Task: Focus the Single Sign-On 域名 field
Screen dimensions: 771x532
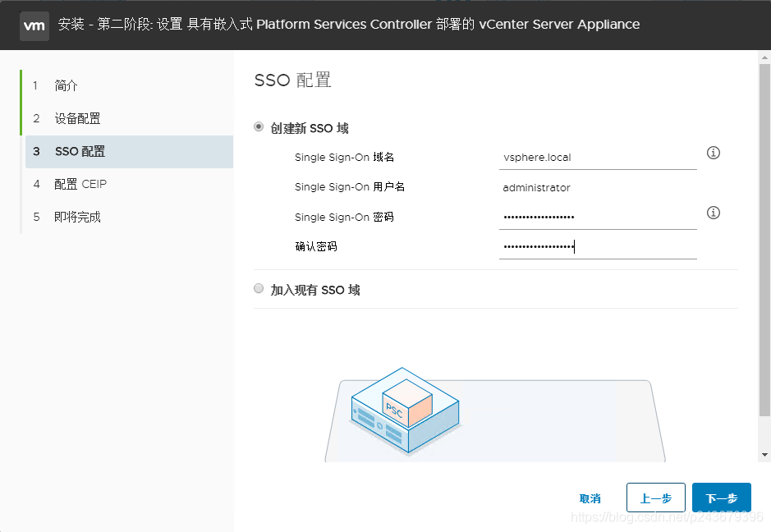Action: pos(598,158)
